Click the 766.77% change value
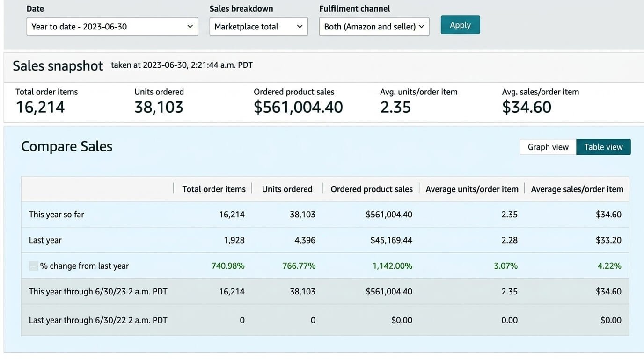644x359 pixels. [299, 266]
